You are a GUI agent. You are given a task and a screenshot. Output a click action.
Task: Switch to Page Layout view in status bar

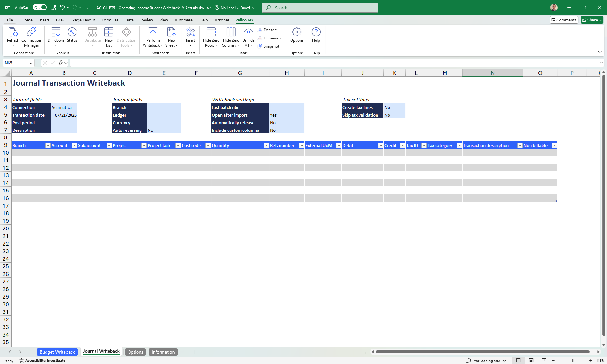coord(531,361)
